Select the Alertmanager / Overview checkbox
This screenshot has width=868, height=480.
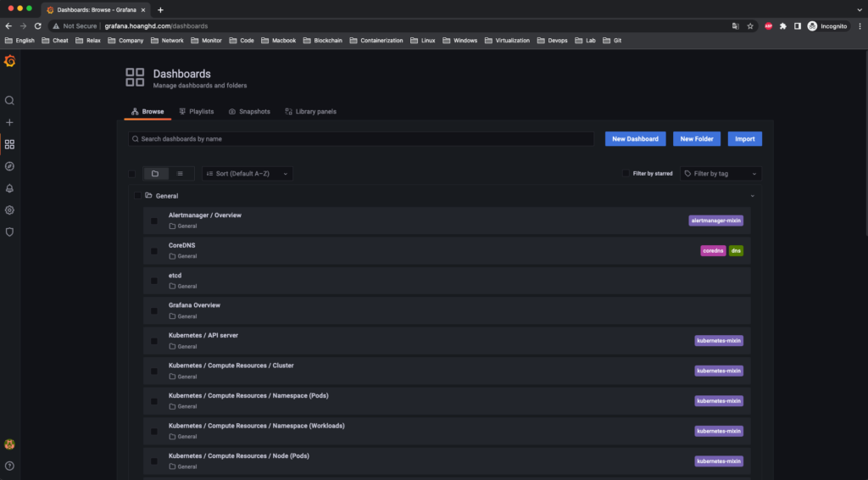click(154, 220)
